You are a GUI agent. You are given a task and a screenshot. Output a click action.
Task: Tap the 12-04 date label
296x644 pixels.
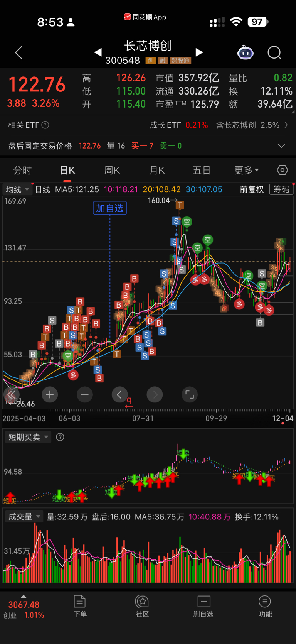[283, 418]
